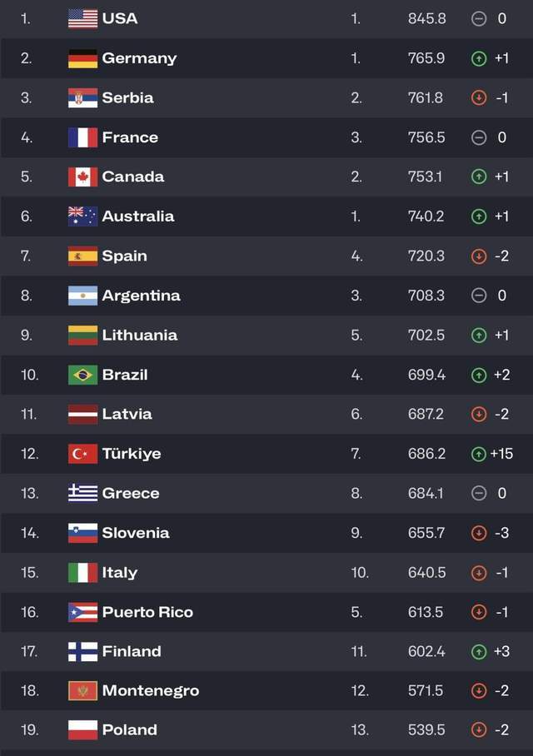This screenshot has height=756, width=533.
Task: Click Latvia's points value 687.2
Action: pyautogui.click(x=426, y=414)
